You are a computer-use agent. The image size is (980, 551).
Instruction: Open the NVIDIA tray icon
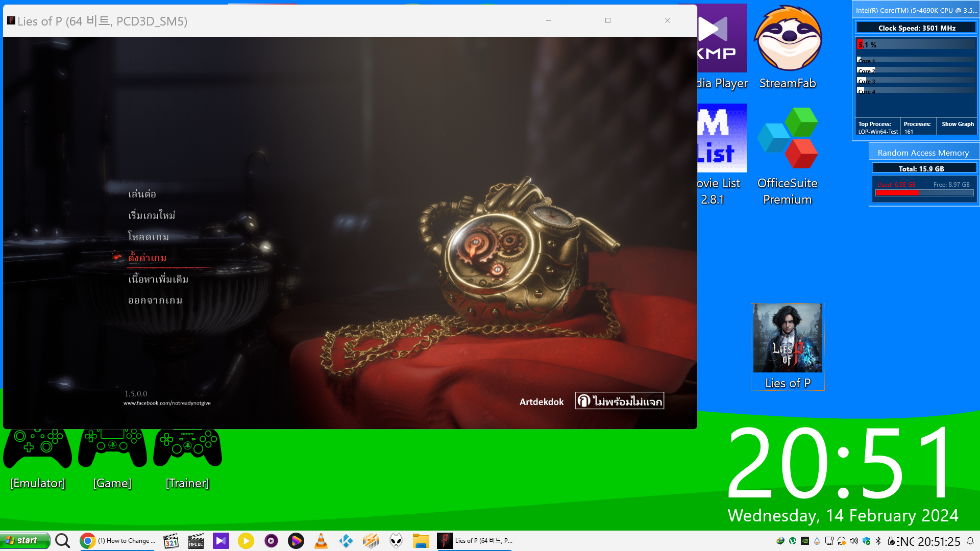click(x=805, y=541)
